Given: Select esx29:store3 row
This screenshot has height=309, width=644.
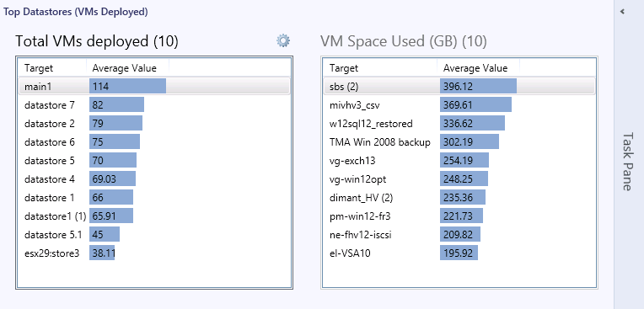Looking at the screenshot, I should 154,253.
